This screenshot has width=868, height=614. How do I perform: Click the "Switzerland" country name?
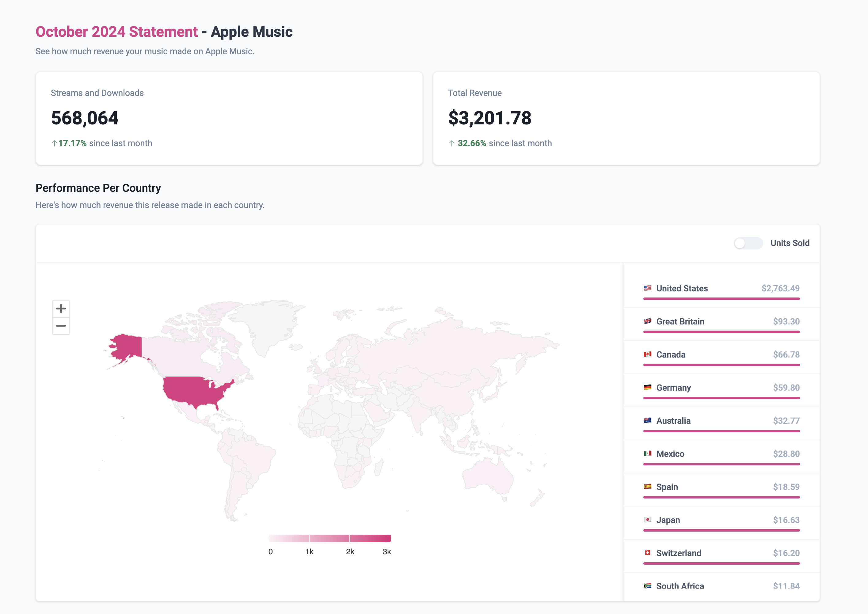click(679, 553)
